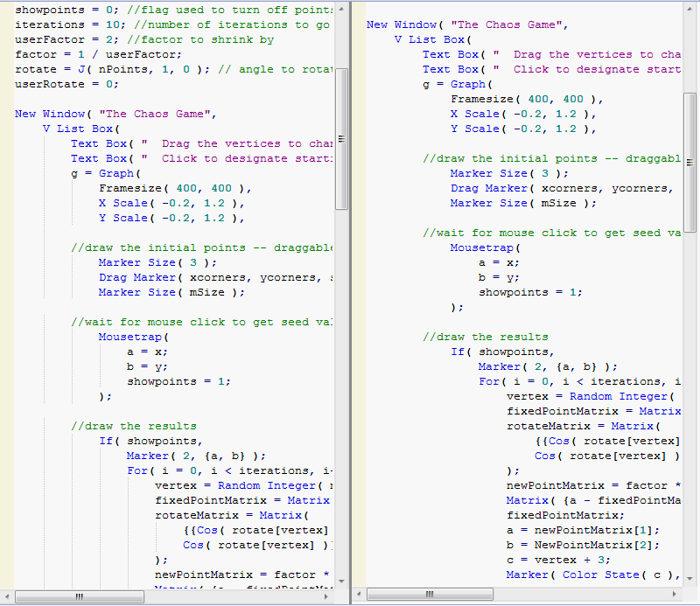
Task: Click the left pane's scroll-up arrow
Action: click(x=341, y=9)
